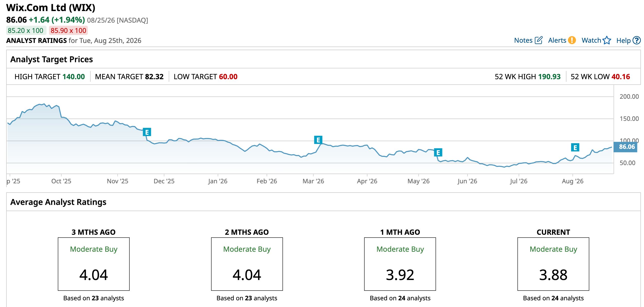The width and height of the screenshot is (644, 307).
Task: Click the CURRENT rating label
Action: [x=553, y=232]
